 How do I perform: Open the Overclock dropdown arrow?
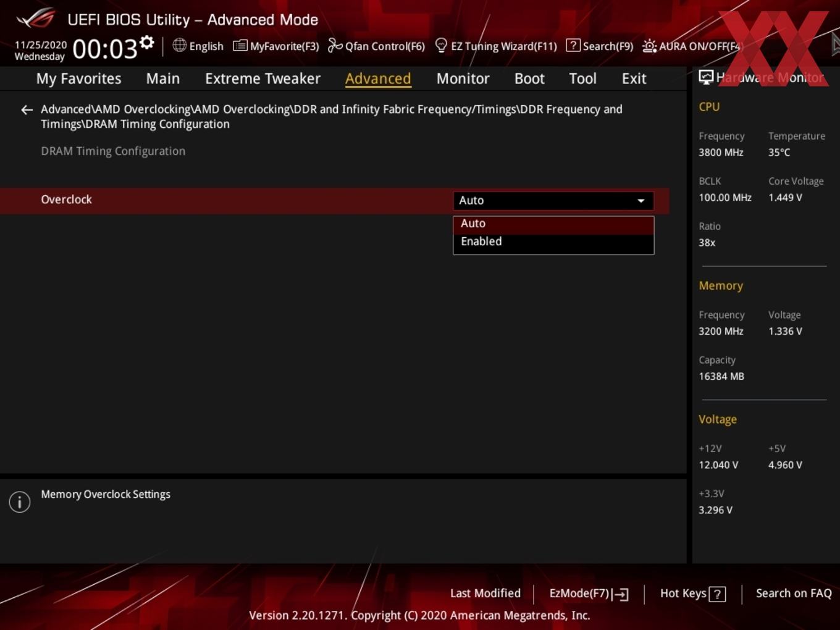click(641, 201)
